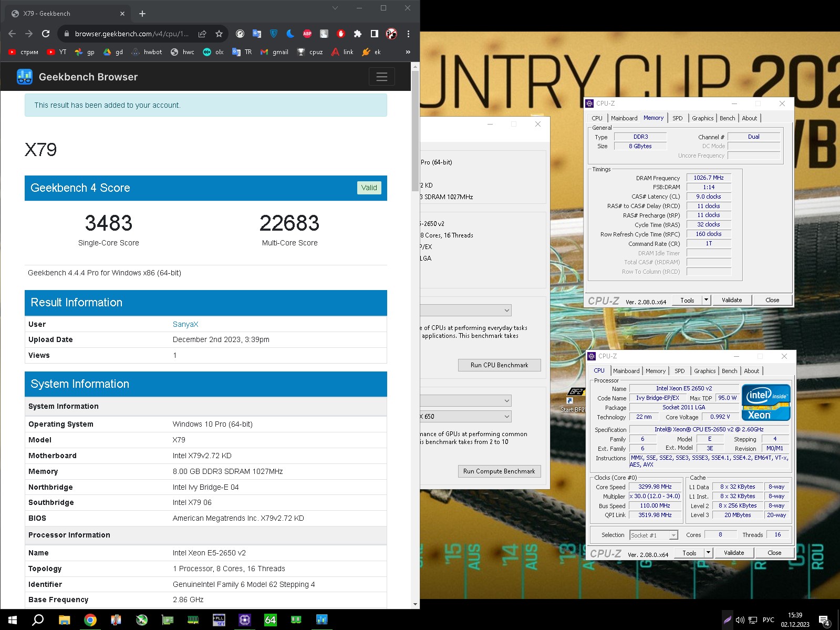This screenshot has width=840, height=630.
Task: Click Close in upper CPU-Z window
Action: click(x=772, y=300)
